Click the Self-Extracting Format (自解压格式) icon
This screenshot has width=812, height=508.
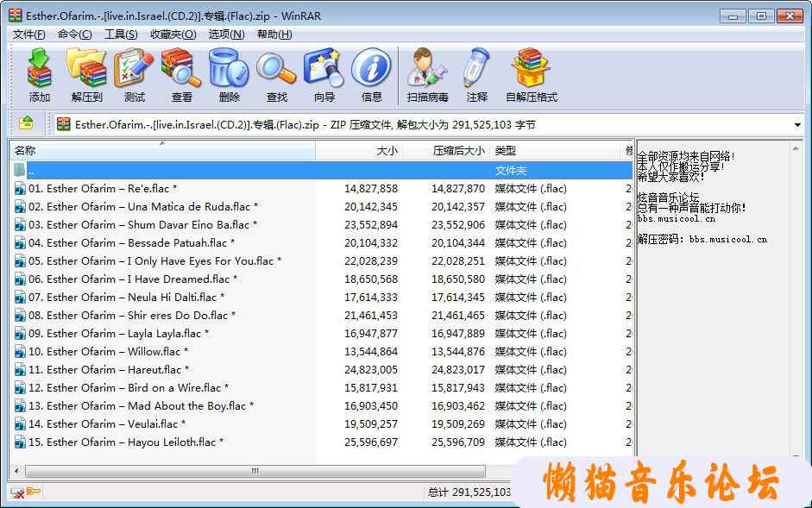pos(532,75)
